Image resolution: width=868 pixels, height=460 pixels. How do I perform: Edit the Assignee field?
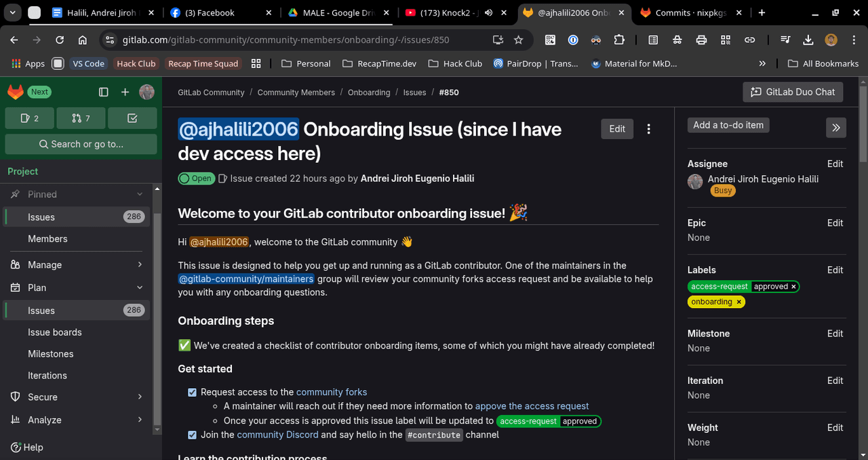835,164
